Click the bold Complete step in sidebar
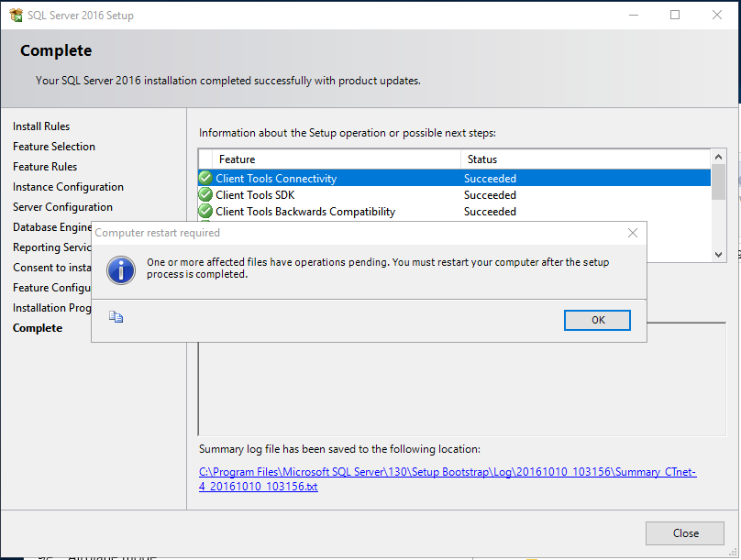This screenshot has height=560, width=741. (x=38, y=328)
